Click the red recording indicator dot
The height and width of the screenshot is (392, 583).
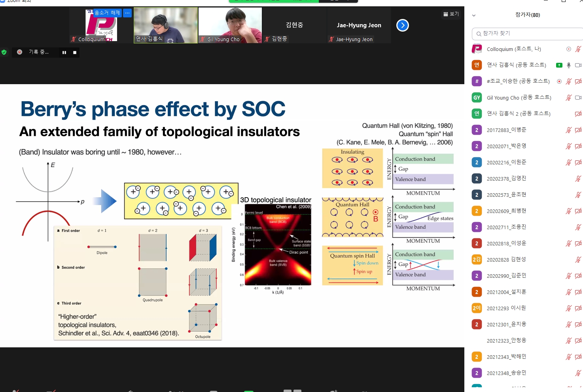pyautogui.click(x=20, y=52)
